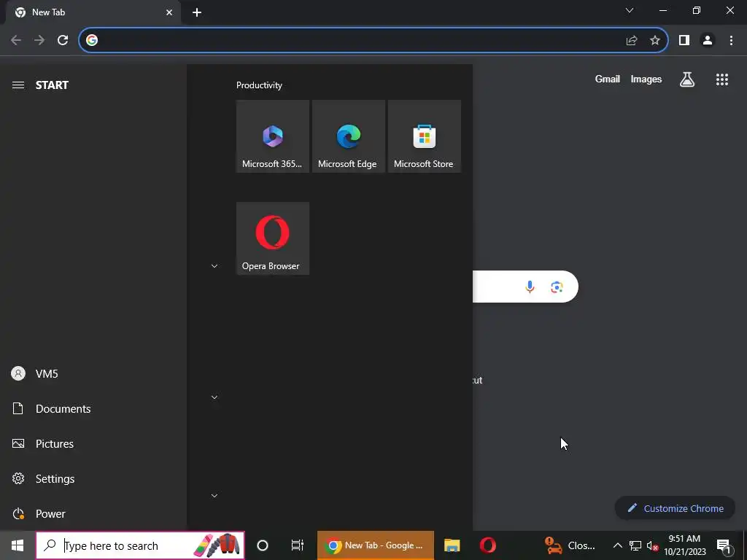Open the Microsoft Store tile

click(424, 136)
